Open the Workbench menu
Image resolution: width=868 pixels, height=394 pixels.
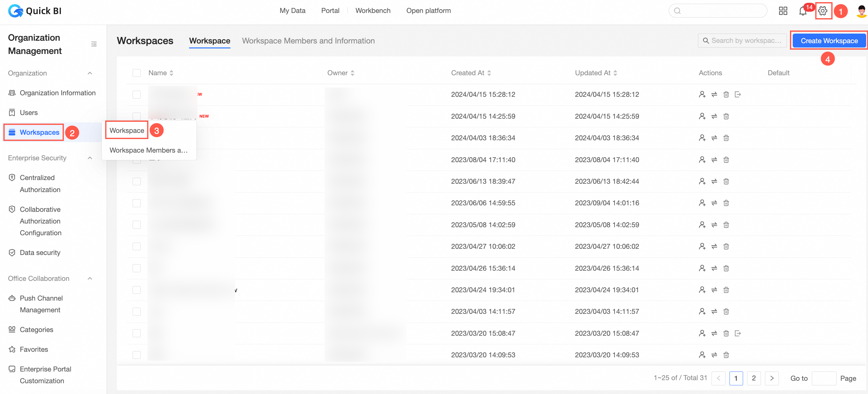[x=373, y=11]
